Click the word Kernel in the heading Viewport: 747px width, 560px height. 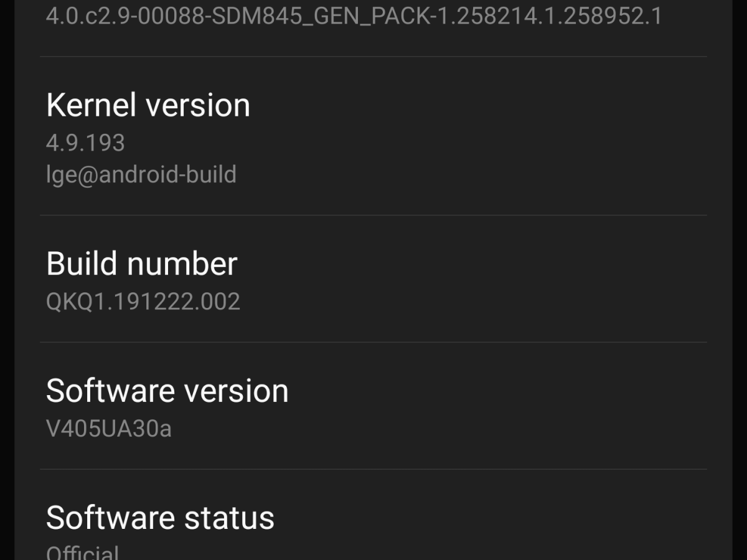pyautogui.click(x=90, y=105)
